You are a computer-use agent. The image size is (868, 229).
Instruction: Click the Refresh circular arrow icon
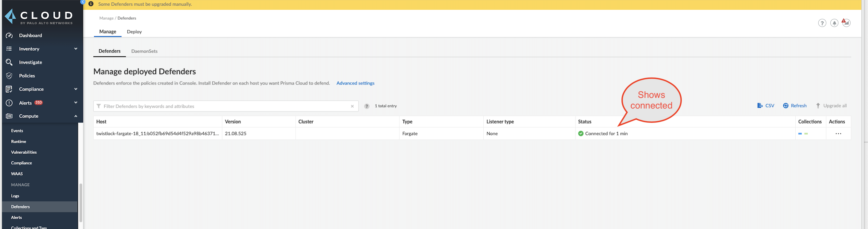(x=786, y=106)
